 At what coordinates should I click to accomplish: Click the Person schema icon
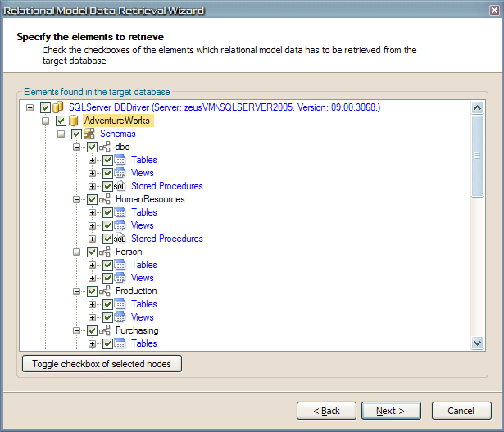[x=105, y=252]
